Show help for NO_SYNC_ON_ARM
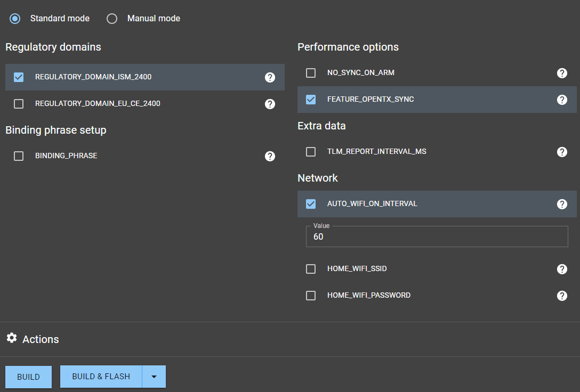 tap(562, 73)
